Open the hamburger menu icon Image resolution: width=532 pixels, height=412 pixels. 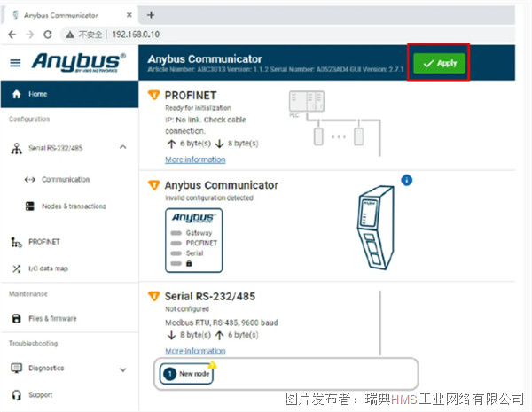point(15,63)
